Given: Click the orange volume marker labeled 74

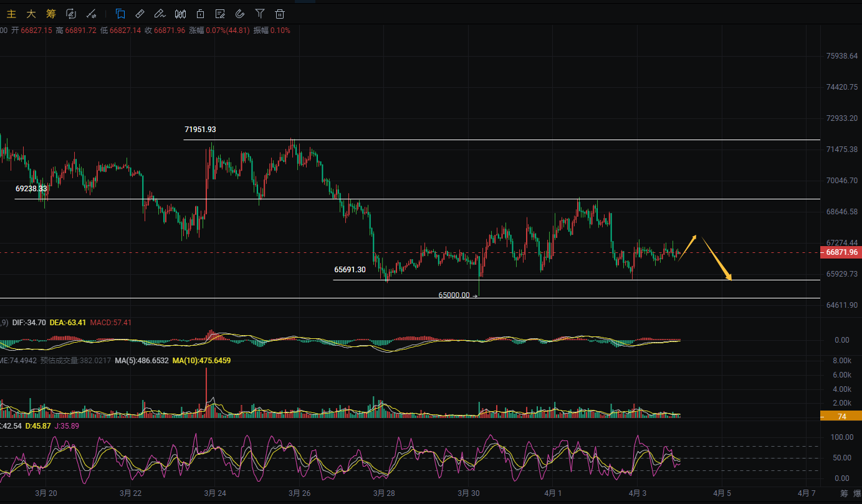Looking at the screenshot, I should point(841,416).
